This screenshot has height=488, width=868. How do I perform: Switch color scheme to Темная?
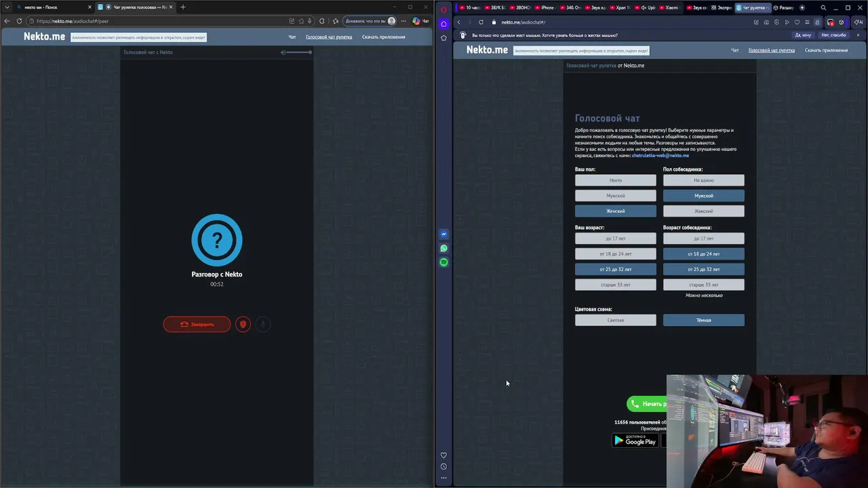point(703,320)
